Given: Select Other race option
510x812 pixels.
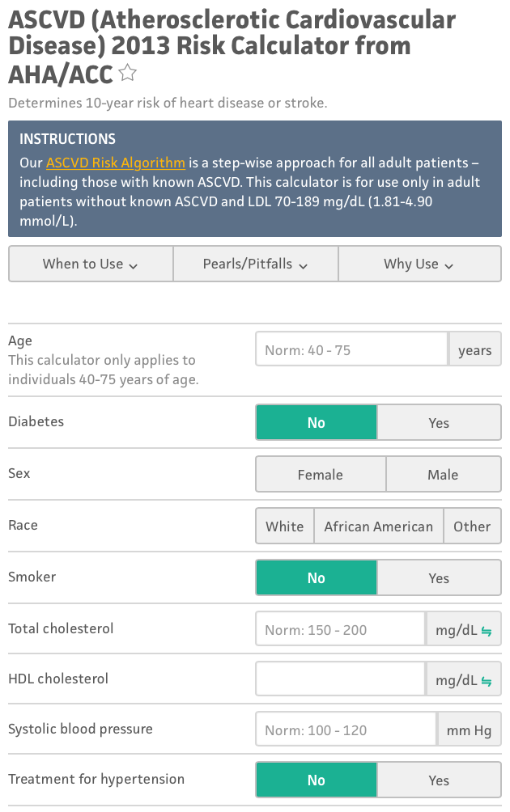Looking at the screenshot, I should click(472, 527).
